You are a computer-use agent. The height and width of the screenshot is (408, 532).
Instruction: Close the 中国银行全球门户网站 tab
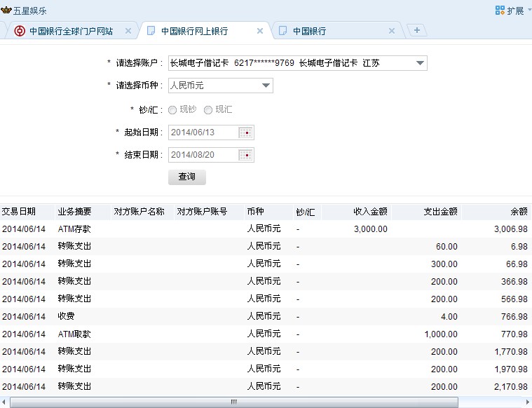[128, 31]
